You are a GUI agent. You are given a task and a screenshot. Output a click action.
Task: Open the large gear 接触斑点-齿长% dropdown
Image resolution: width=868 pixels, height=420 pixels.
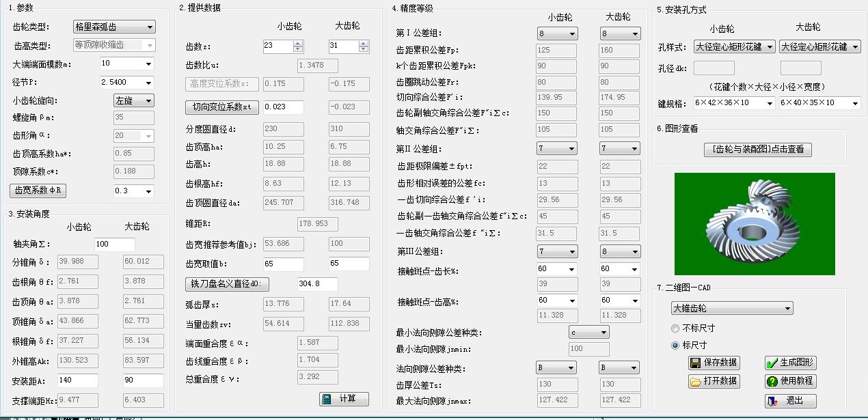[x=620, y=269]
